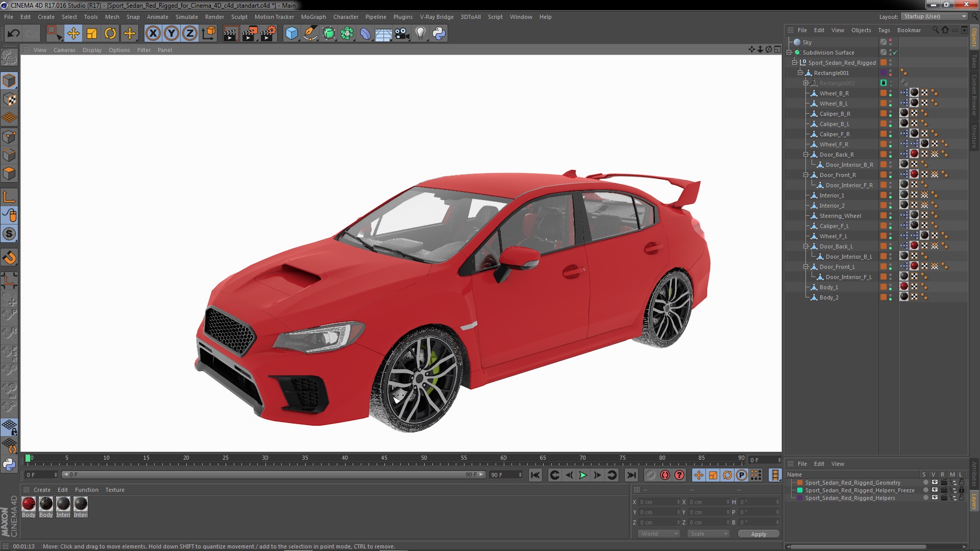Toggle the coordinate system icon
Viewport: 980px width, 551px height.
(208, 34)
